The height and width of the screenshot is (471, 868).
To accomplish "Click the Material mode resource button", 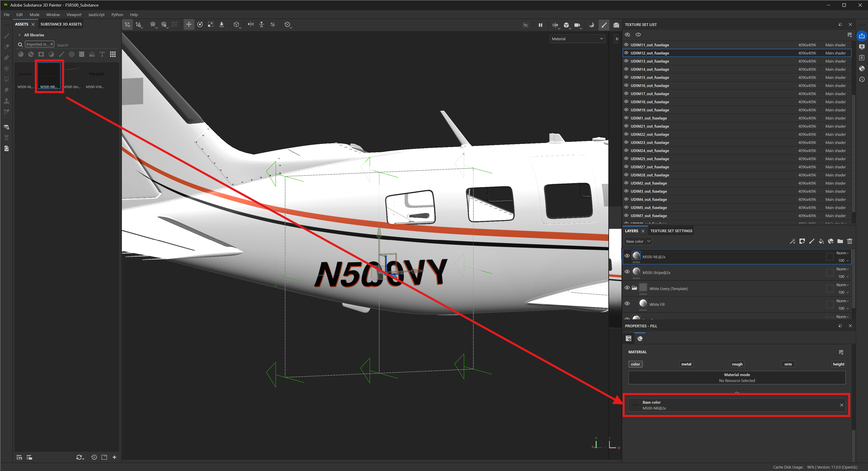I will click(737, 377).
